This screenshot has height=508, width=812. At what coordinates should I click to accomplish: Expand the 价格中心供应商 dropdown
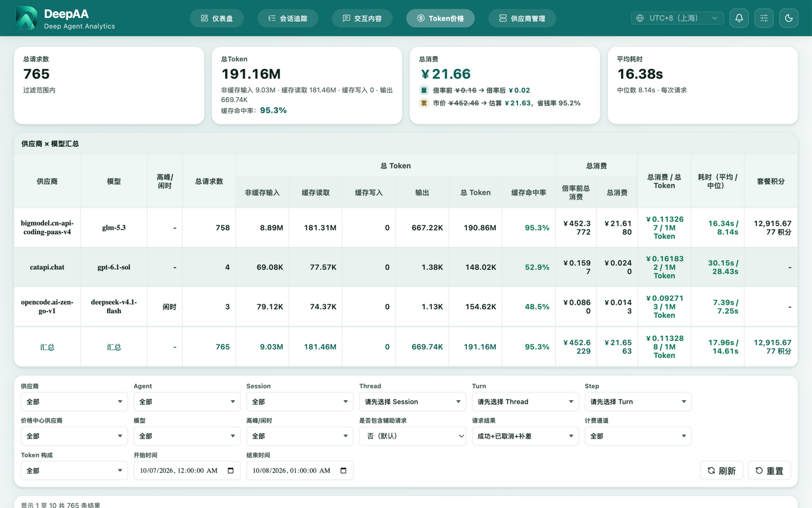[74, 436]
